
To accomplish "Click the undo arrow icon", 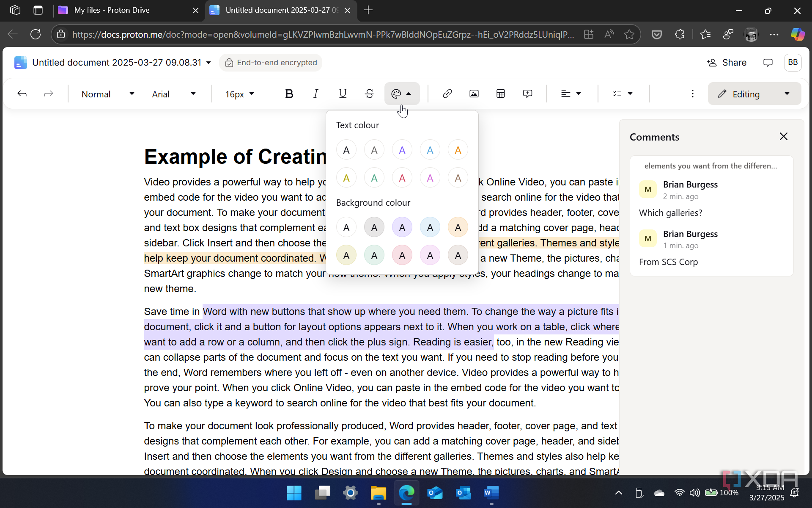I will [22, 94].
